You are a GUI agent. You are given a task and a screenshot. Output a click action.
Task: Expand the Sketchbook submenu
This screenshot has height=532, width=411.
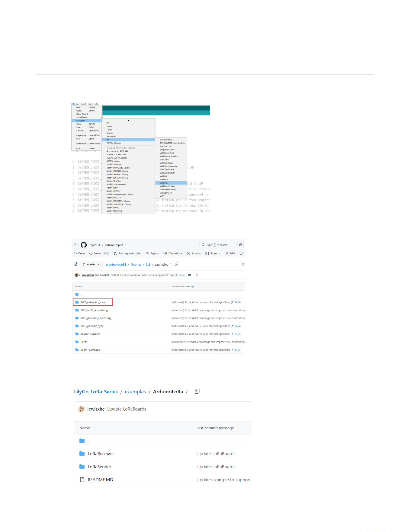[x=87, y=117]
